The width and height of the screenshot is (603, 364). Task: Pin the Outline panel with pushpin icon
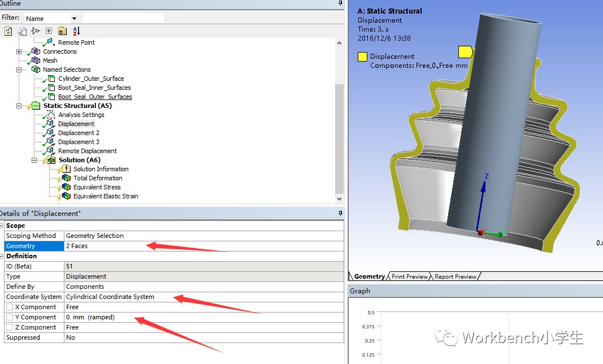tap(340, 3)
